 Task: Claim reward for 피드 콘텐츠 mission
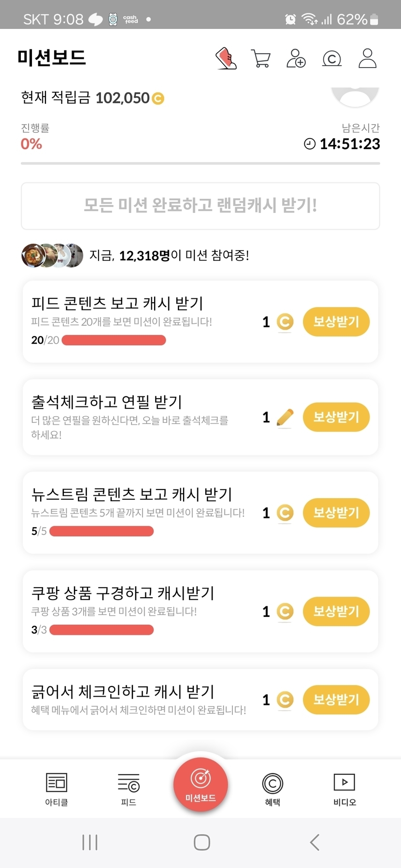pos(336,322)
